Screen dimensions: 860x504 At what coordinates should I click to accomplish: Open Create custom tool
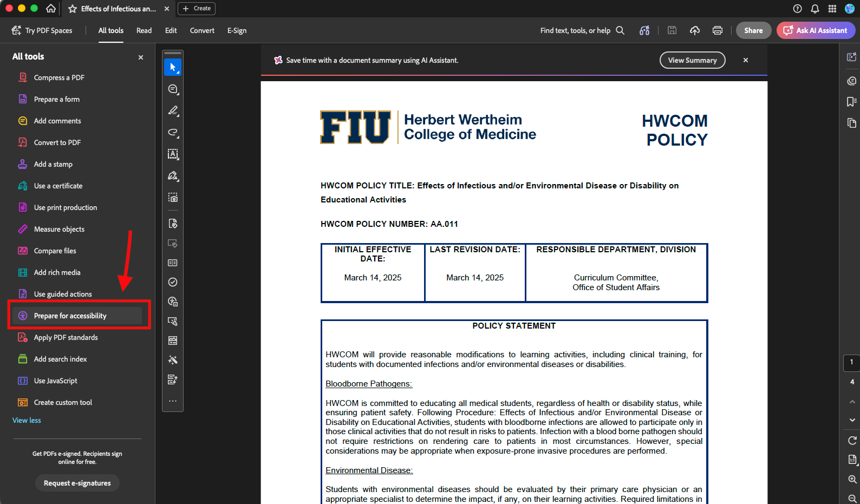click(77, 402)
